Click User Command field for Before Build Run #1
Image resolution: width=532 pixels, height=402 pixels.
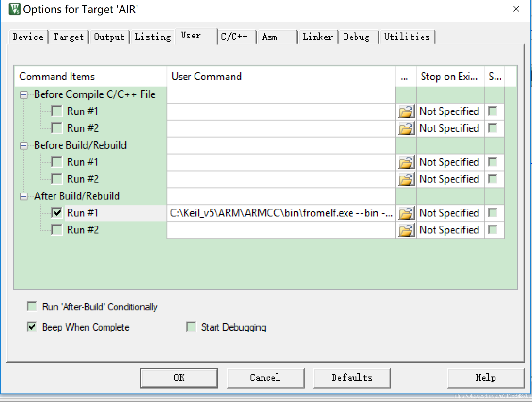click(x=281, y=162)
